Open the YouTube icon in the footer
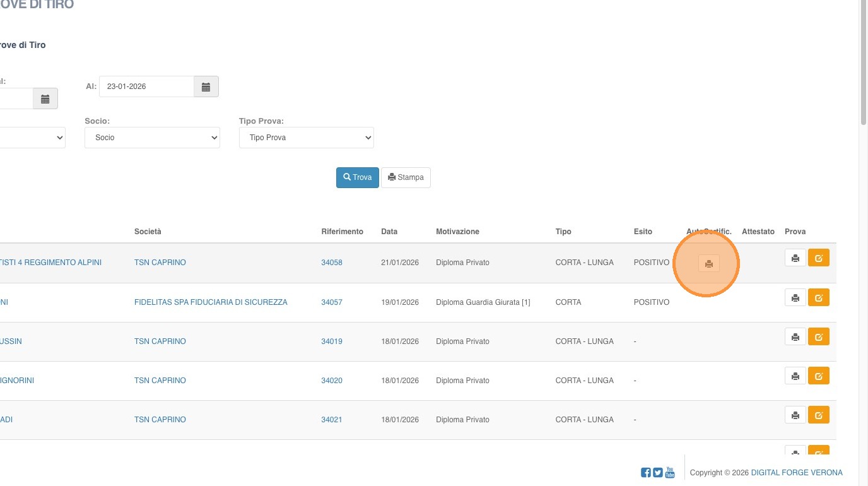This screenshot has width=868, height=486. pyautogui.click(x=670, y=473)
